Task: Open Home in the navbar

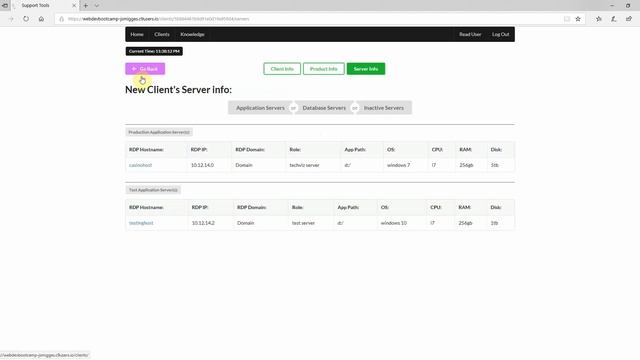Action: 137,34
